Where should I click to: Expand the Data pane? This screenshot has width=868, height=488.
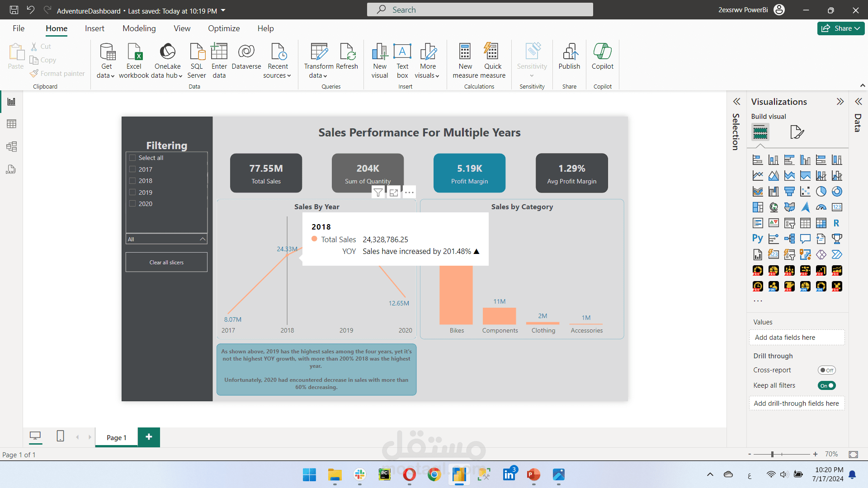coord(858,102)
